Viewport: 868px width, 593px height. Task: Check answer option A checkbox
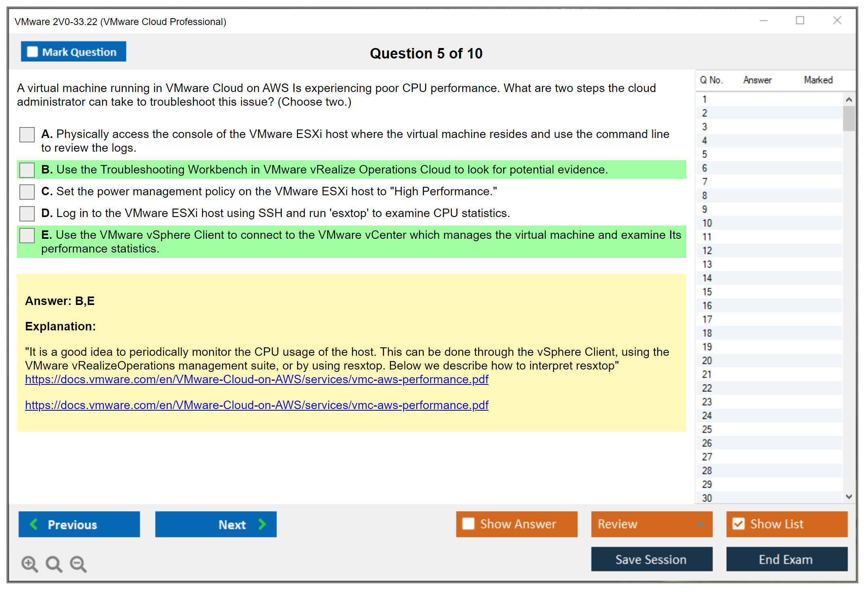(x=27, y=135)
